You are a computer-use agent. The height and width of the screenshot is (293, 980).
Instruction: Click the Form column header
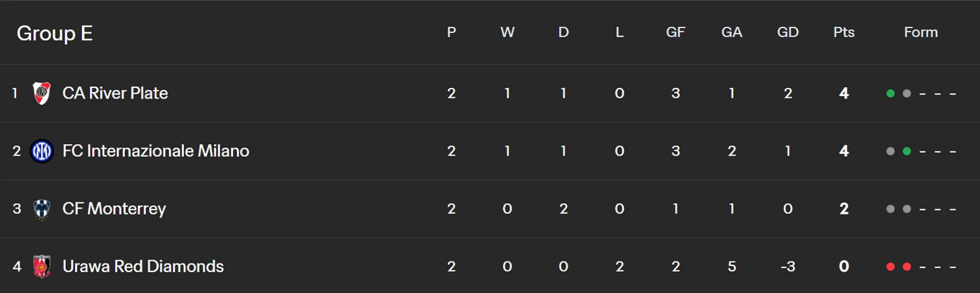click(x=921, y=32)
